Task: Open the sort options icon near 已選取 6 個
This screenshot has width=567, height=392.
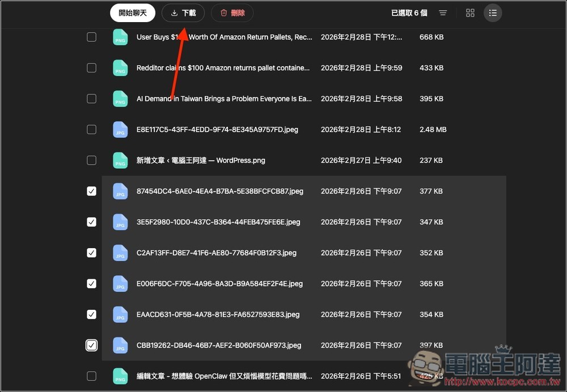Action: click(443, 12)
